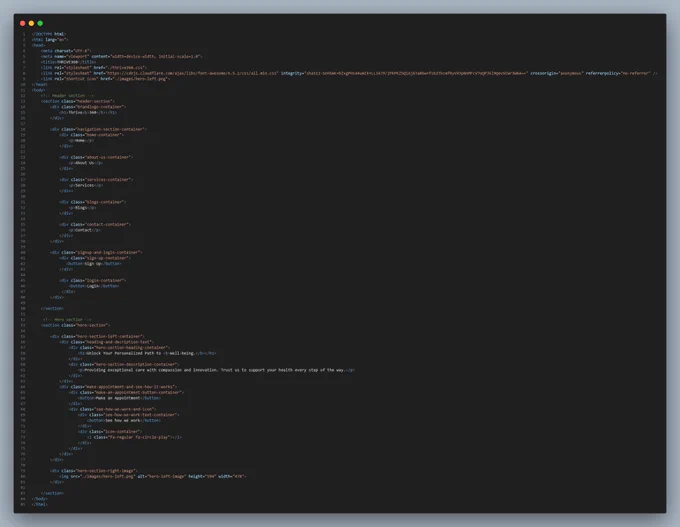The width and height of the screenshot is (680, 527).
Task: Click the Login button code line
Action: tap(94, 286)
